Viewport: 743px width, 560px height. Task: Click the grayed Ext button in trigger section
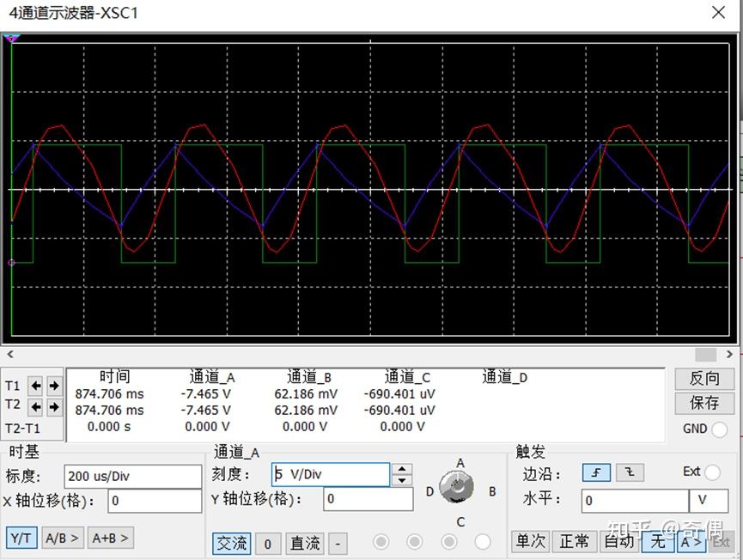click(722, 542)
